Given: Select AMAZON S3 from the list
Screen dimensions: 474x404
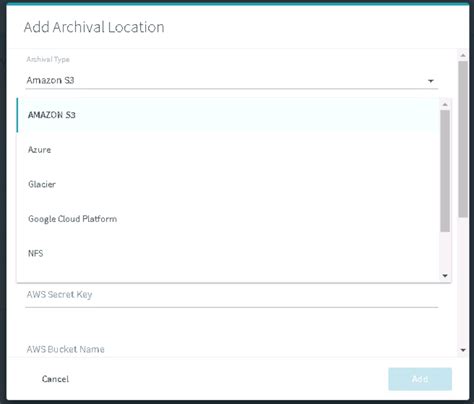Looking at the screenshot, I should tap(228, 115).
